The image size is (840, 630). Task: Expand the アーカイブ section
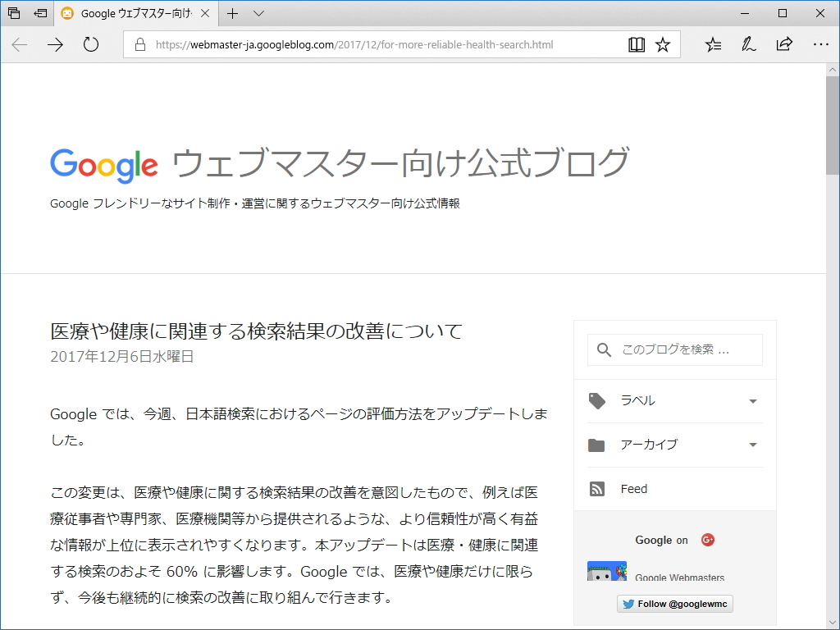752,445
